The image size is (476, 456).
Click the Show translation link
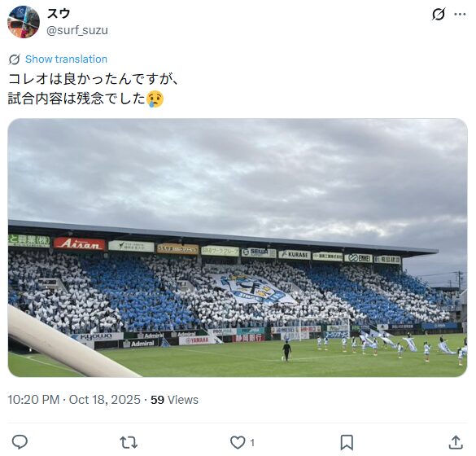(66, 59)
